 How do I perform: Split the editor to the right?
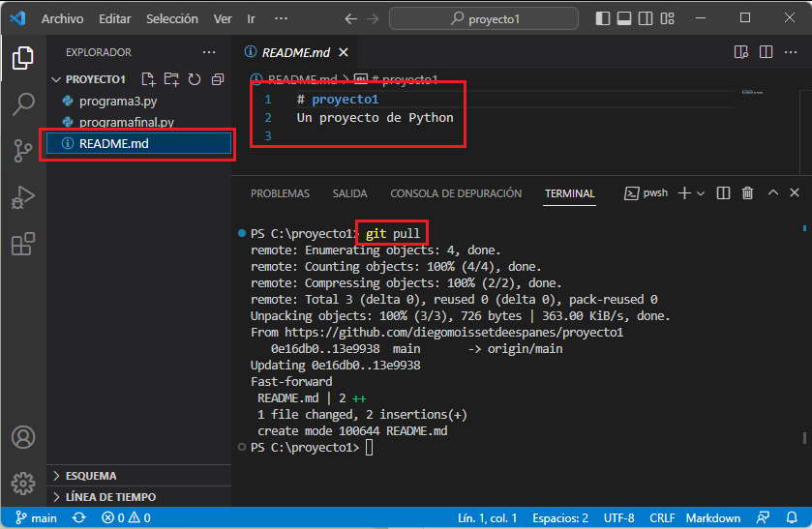tap(766, 52)
